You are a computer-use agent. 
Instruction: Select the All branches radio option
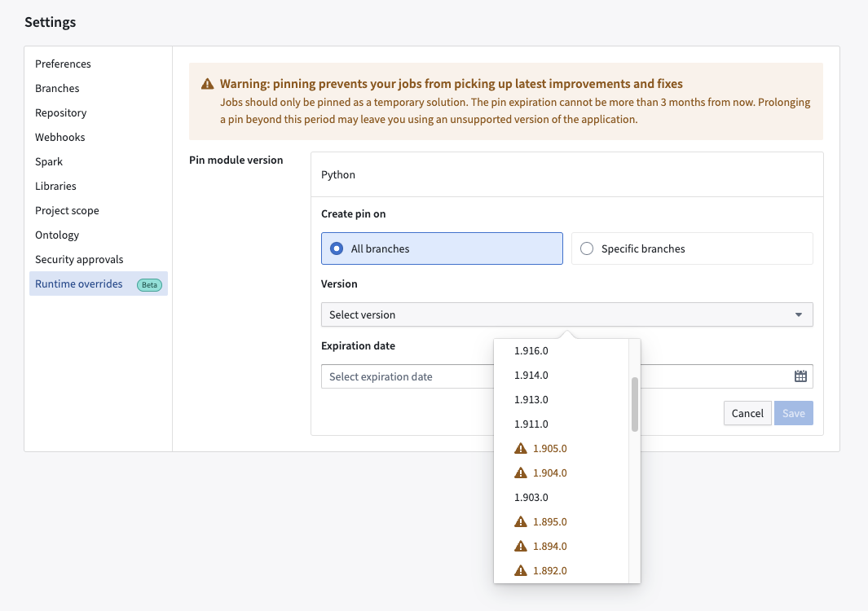(x=442, y=248)
